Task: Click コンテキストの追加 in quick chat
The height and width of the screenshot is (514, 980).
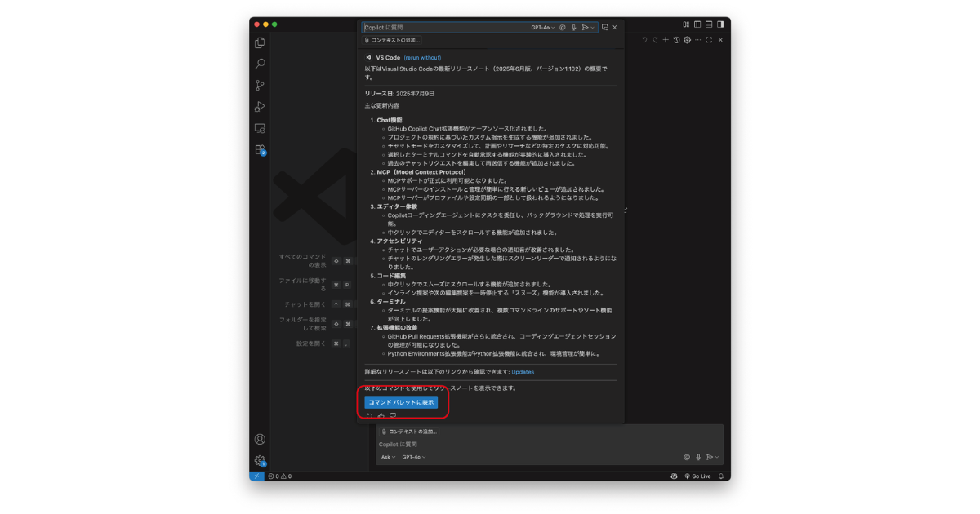Action: (393, 40)
